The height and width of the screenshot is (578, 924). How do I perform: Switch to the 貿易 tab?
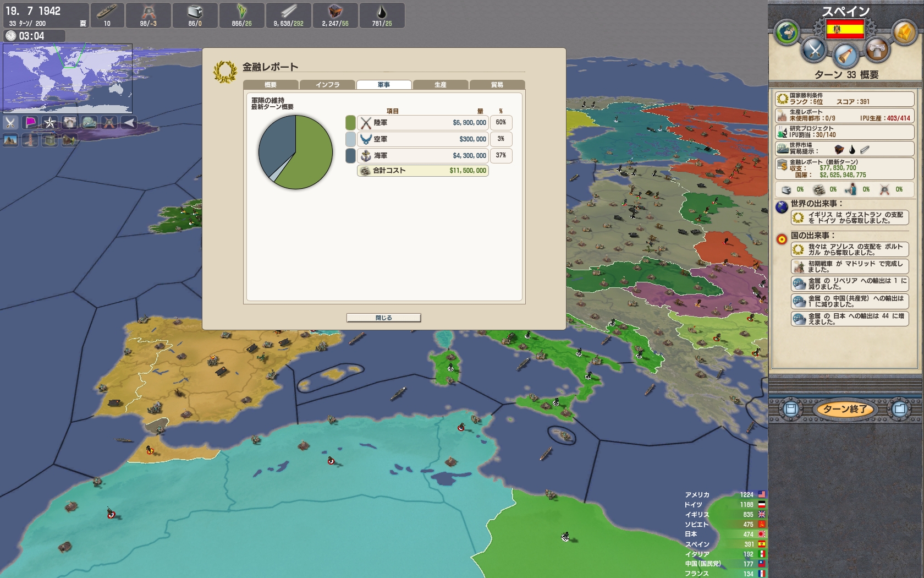click(x=497, y=85)
